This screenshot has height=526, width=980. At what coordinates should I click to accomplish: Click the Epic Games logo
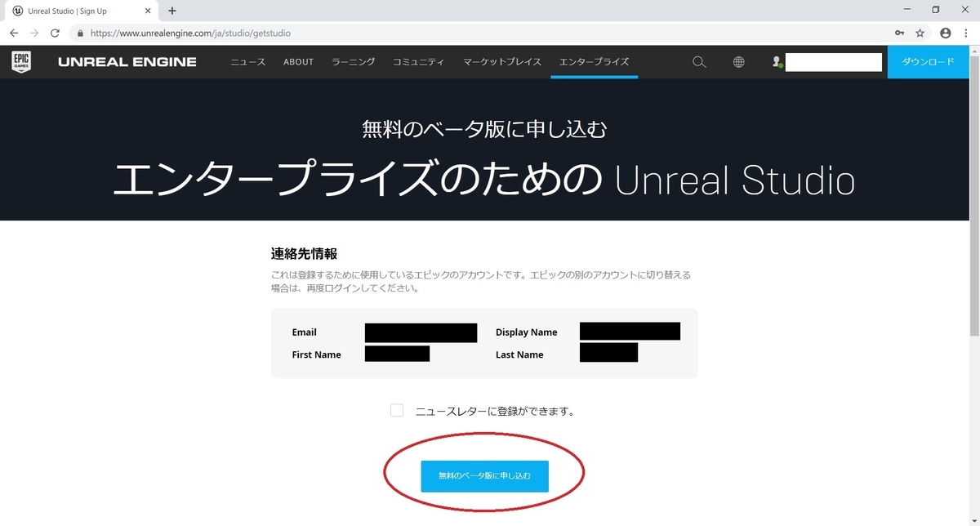click(21, 61)
